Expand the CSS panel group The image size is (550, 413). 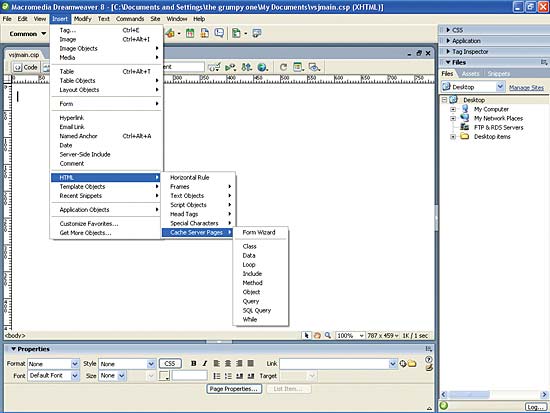pyautogui.click(x=448, y=30)
